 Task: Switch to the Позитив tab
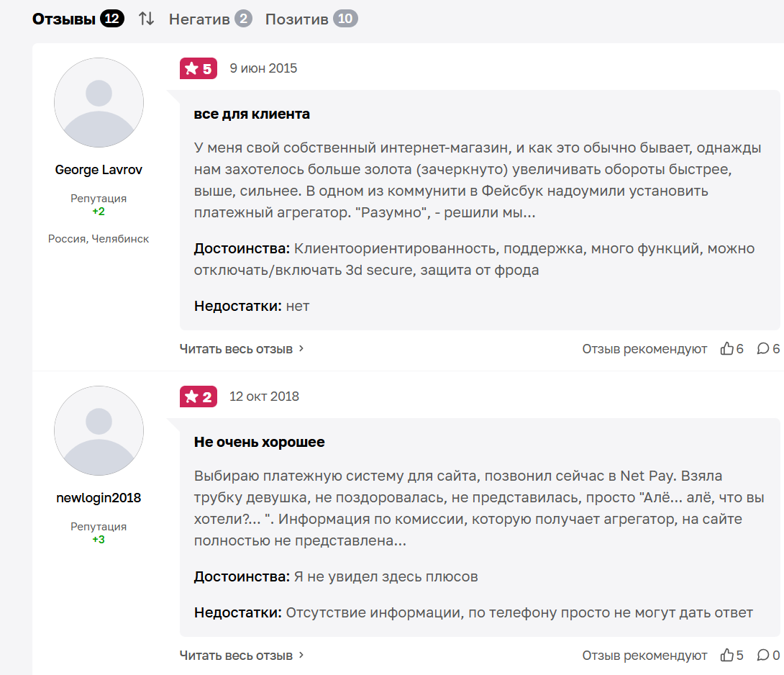311,19
